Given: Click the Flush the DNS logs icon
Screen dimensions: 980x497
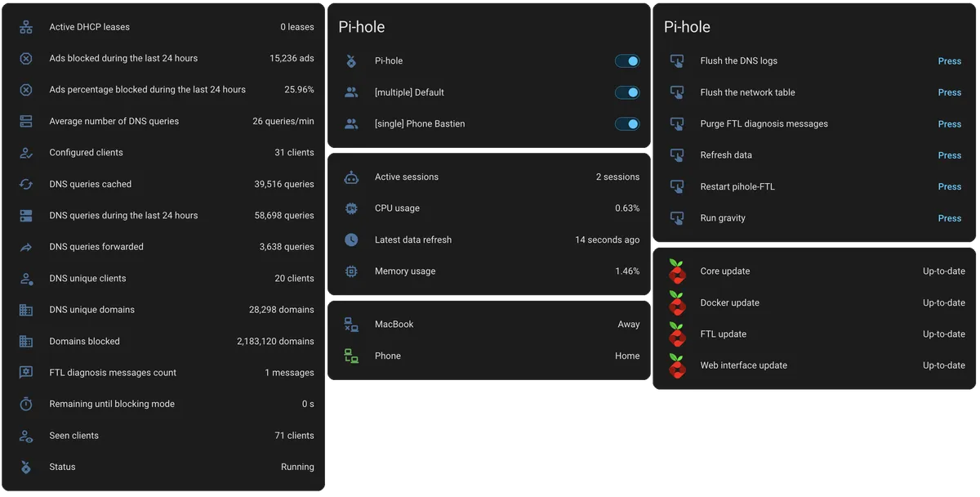Looking at the screenshot, I should point(677,61).
